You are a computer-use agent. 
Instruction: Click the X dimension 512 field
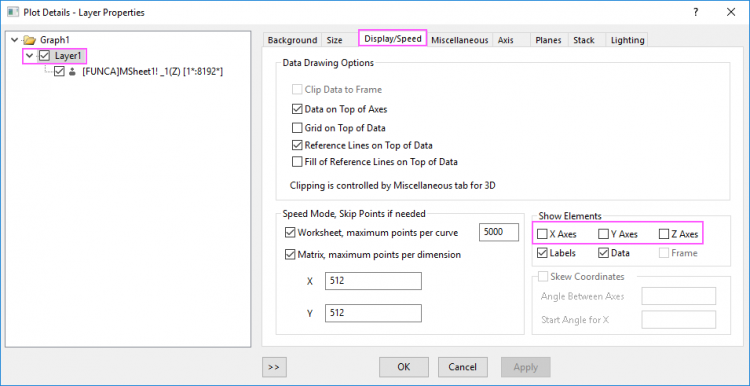click(x=373, y=281)
